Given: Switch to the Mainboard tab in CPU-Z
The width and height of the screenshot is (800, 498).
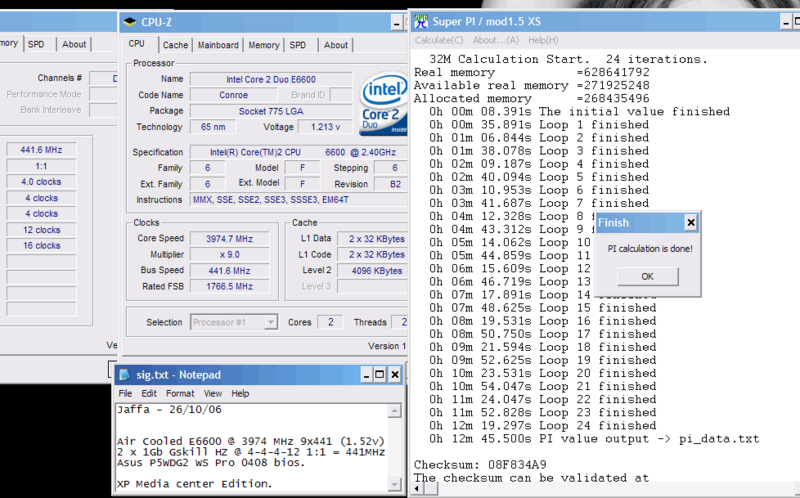Looking at the screenshot, I should pos(218,45).
